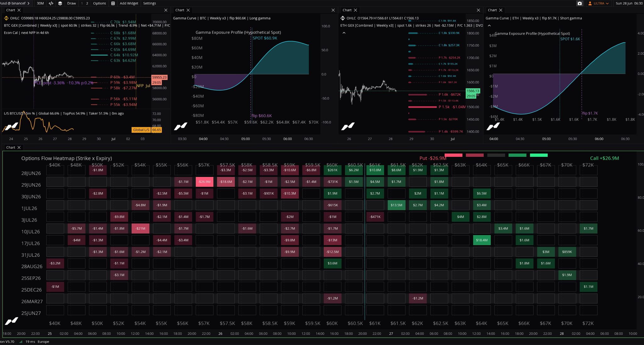Click the layers stack icon in toolbar
The height and width of the screenshot is (345, 644).
point(60,3)
